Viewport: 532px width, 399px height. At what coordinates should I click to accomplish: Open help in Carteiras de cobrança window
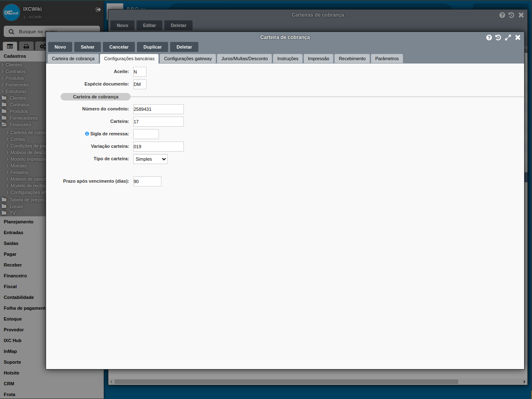coord(502,15)
